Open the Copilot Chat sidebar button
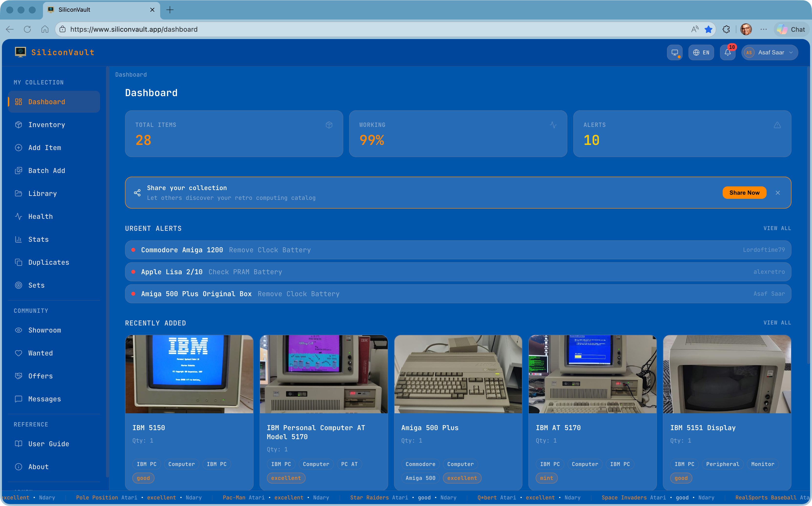 coord(791,30)
